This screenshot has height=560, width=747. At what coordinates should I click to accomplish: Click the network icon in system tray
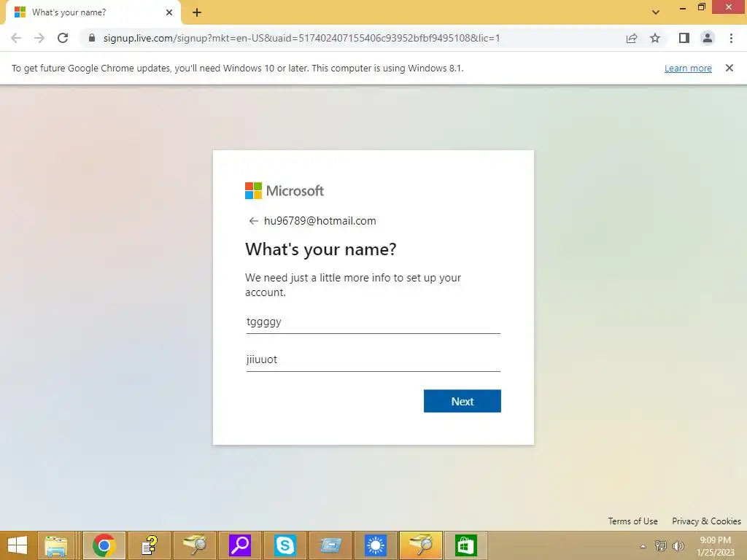click(661, 546)
